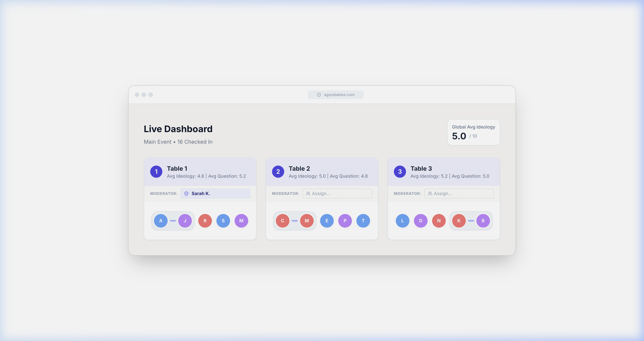Click the assign-user icon in Table 2's moderator field

[x=308, y=193]
